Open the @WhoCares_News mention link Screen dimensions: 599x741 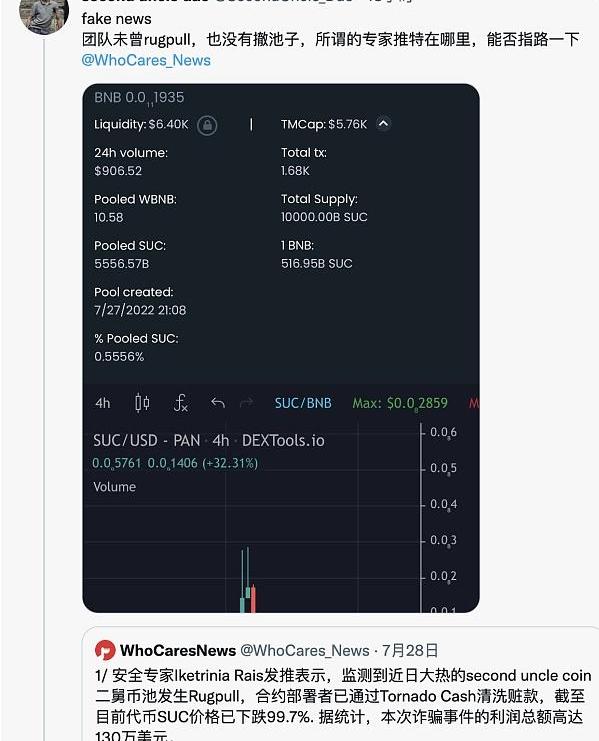(146, 60)
